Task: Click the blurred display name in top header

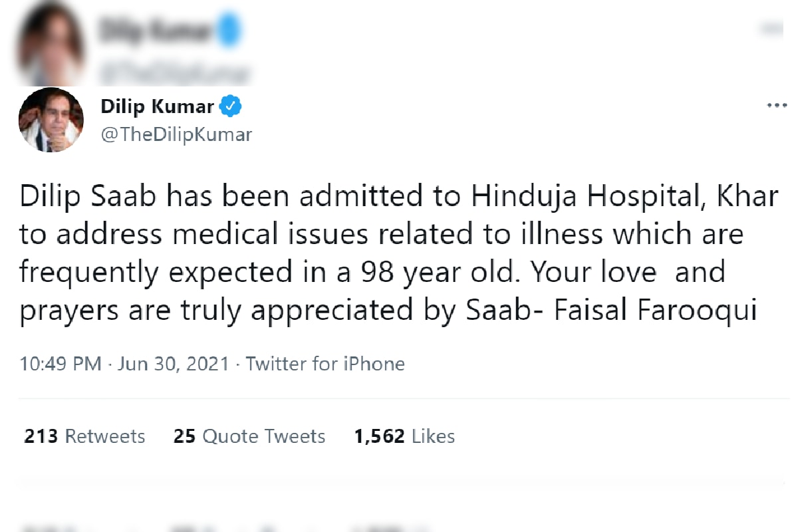Action: coord(157,31)
